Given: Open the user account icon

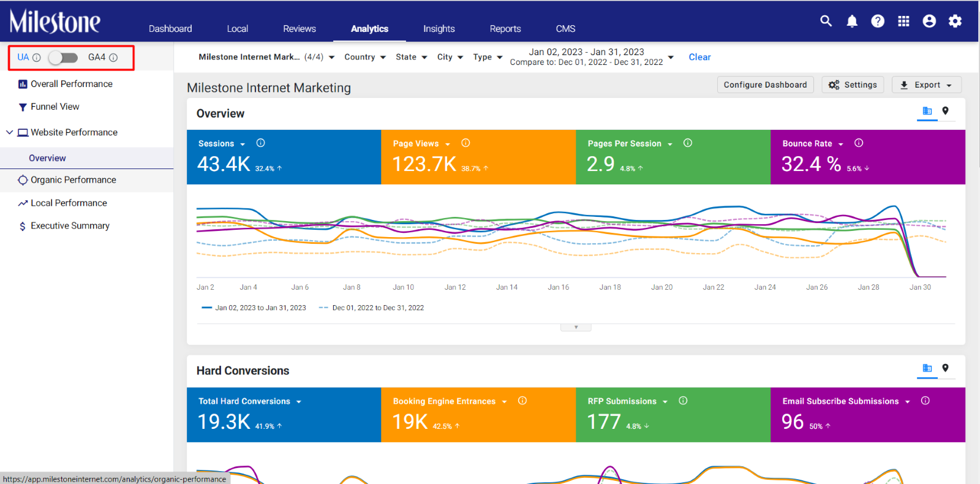Looking at the screenshot, I should coord(929,21).
